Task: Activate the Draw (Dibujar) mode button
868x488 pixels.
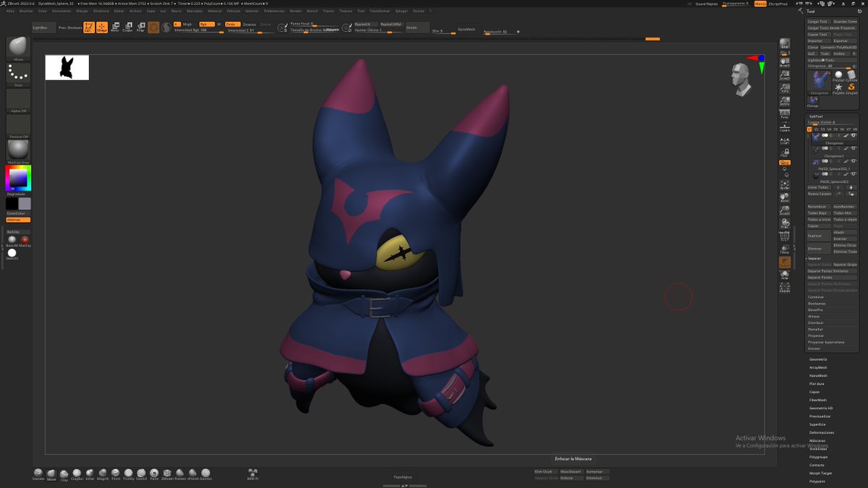Action: pos(101,27)
